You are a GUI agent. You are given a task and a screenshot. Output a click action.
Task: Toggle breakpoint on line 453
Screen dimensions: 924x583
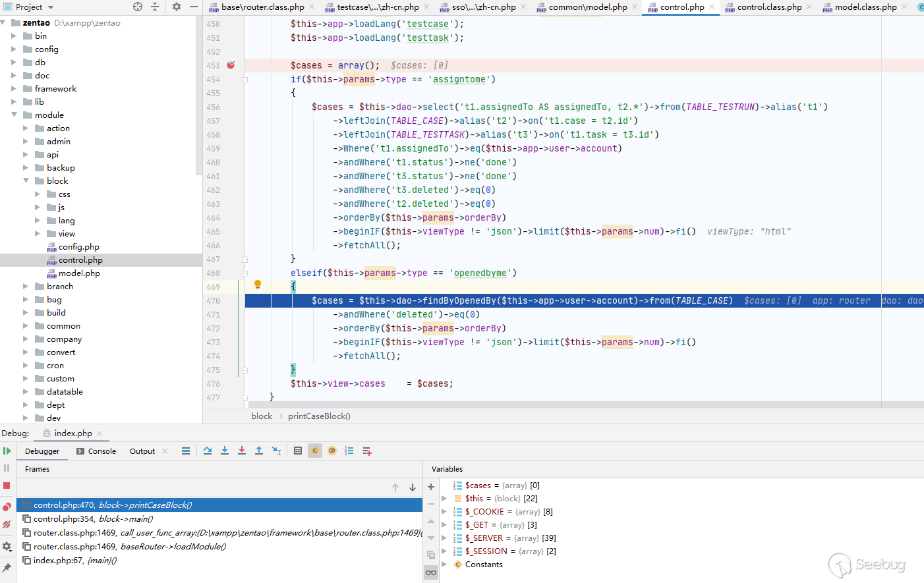231,65
